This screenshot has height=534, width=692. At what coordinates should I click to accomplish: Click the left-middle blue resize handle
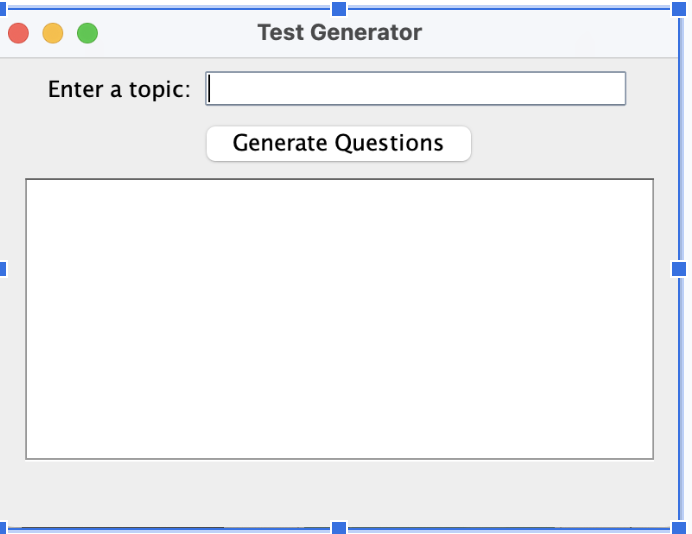(2, 268)
